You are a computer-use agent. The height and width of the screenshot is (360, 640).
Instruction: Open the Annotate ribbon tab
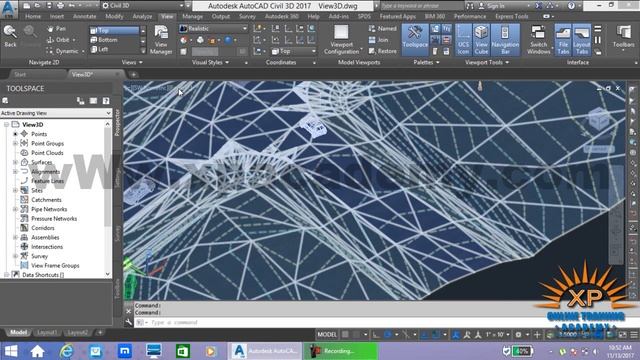pos(84,16)
